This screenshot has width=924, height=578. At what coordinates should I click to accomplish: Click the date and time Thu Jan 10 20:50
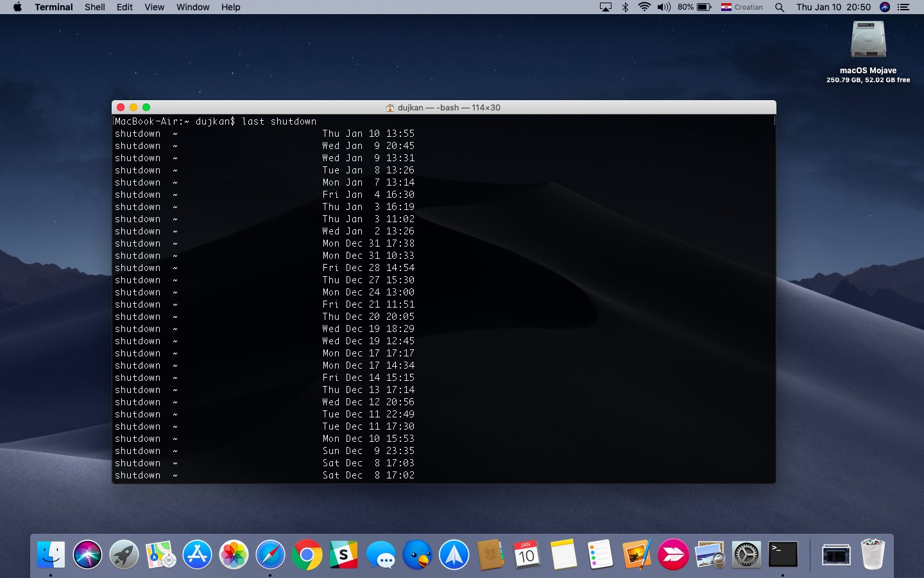834,7
